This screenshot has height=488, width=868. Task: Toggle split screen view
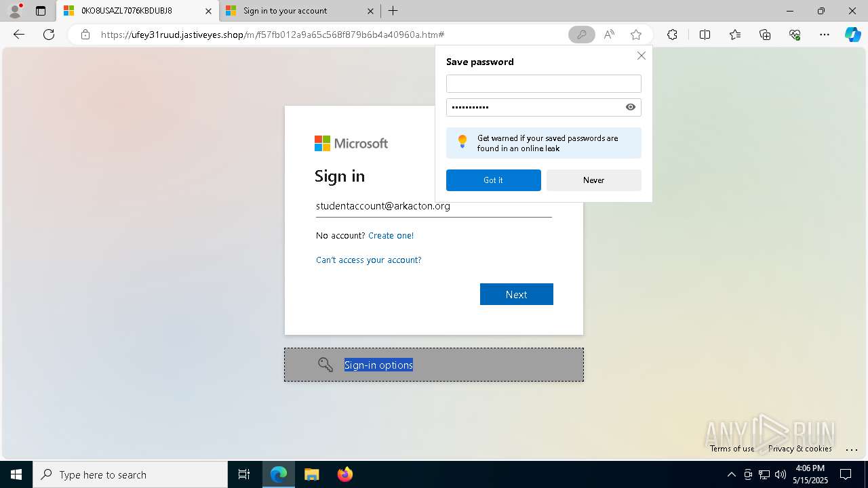(705, 35)
